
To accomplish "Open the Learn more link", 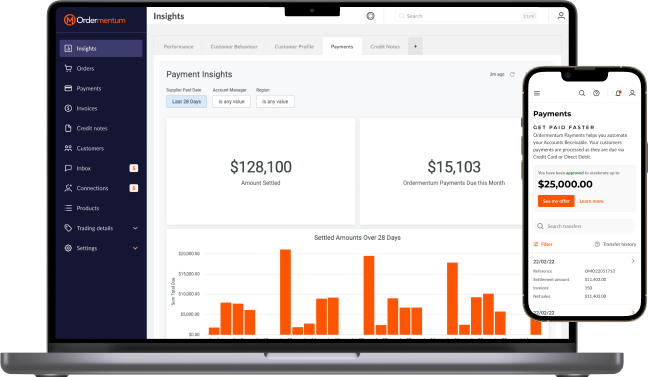I will (x=591, y=201).
